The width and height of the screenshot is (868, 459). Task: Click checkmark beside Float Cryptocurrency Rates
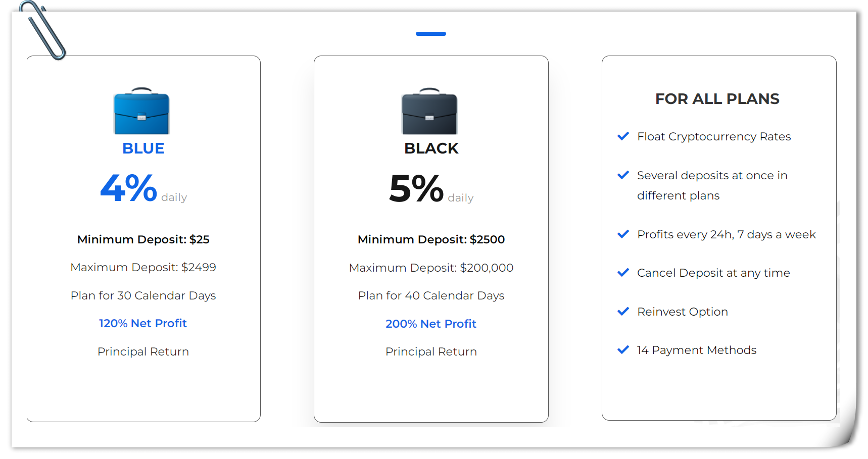point(623,136)
